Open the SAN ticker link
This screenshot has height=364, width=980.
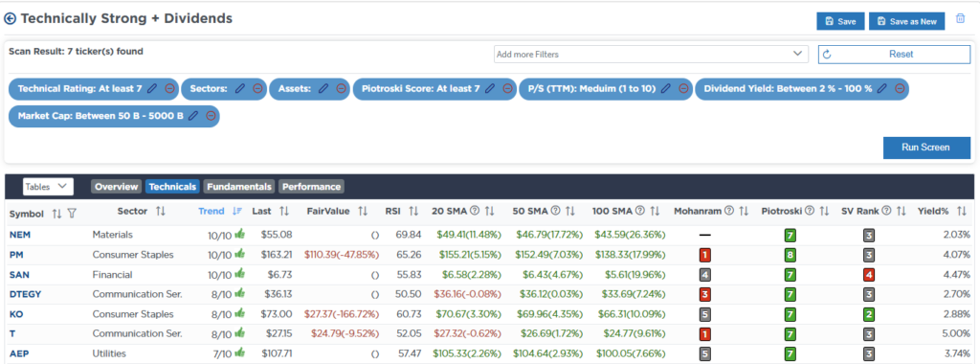[x=18, y=275]
